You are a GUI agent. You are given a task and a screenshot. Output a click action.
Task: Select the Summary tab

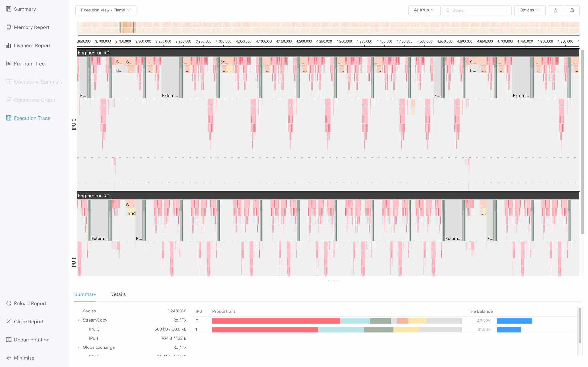tap(85, 294)
